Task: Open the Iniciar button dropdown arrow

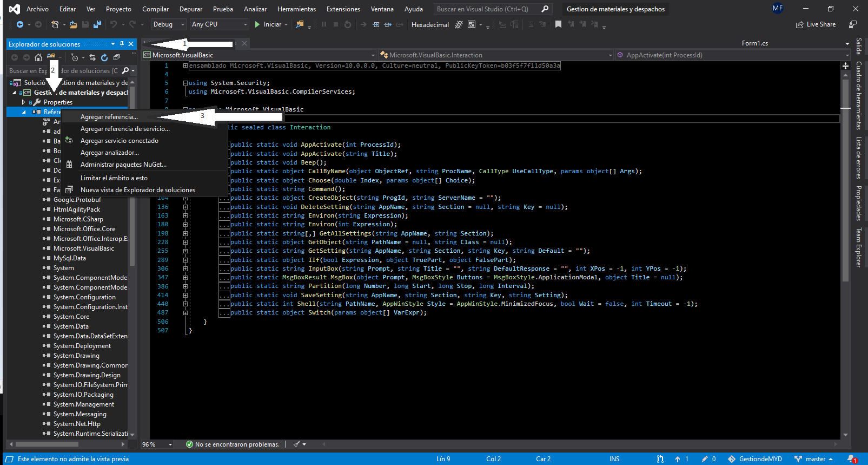Action: pos(285,24)
